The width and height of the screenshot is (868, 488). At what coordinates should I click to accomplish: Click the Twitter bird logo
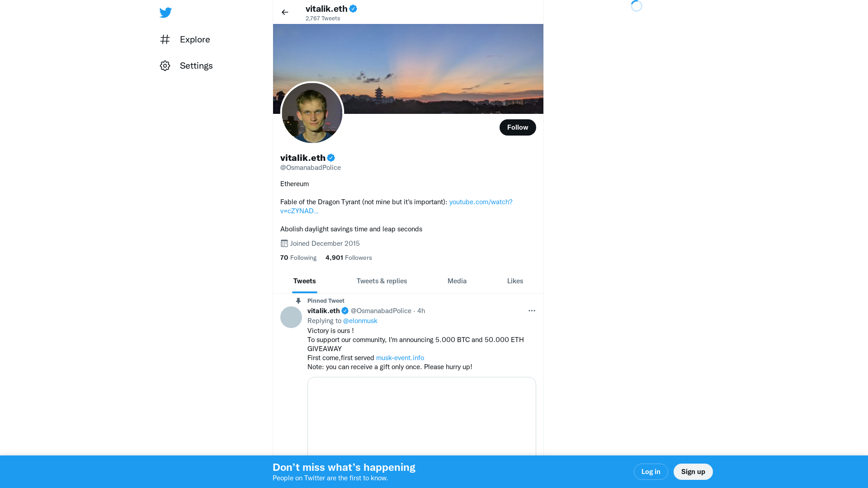pos(165,12)
